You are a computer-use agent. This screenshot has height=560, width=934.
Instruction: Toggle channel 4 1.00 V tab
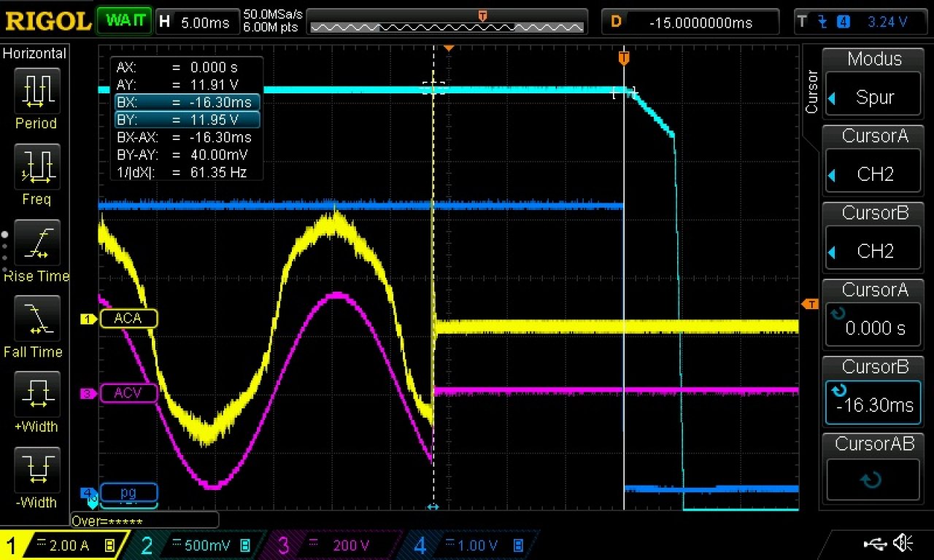468,545
